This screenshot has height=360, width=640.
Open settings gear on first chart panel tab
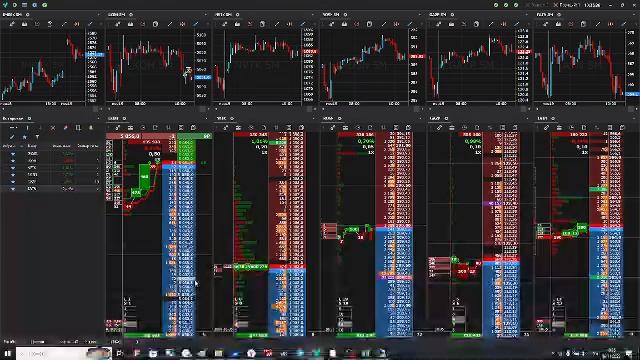(28, 15)
